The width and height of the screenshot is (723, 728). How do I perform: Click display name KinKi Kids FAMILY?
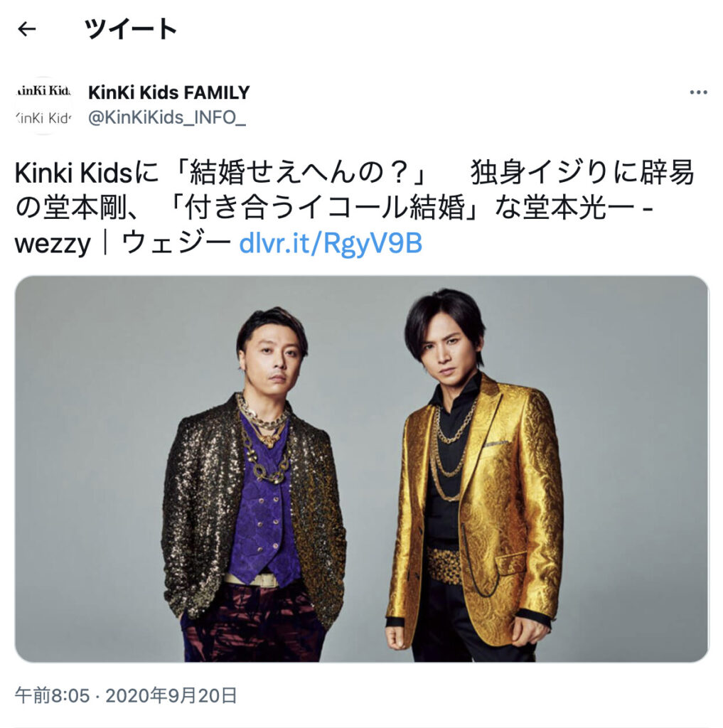(169, 92)
